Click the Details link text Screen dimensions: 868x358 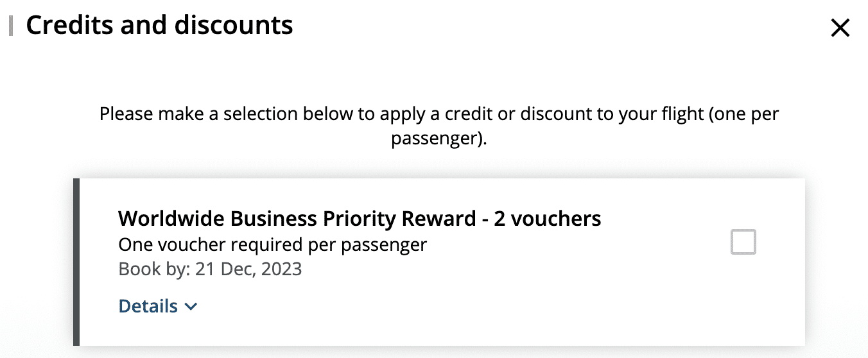pyautogui.click(x=148, y=306)
